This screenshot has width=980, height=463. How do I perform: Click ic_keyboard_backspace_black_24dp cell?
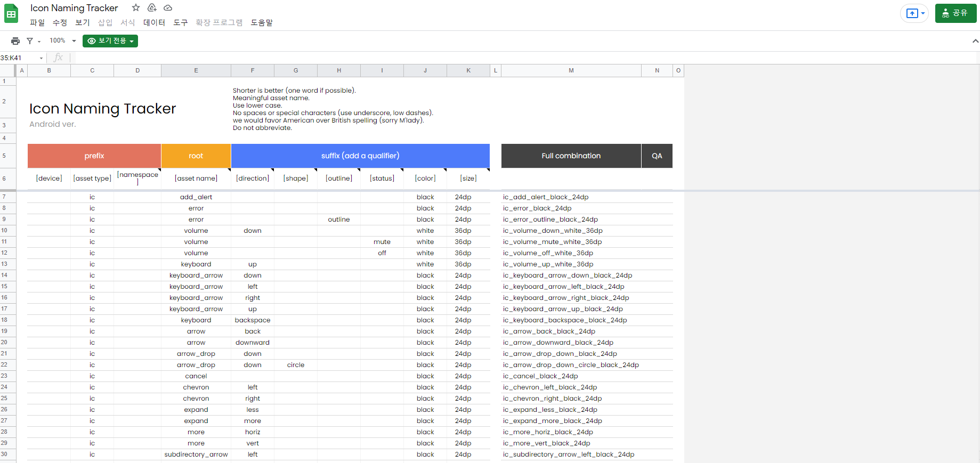pos(571,320)
